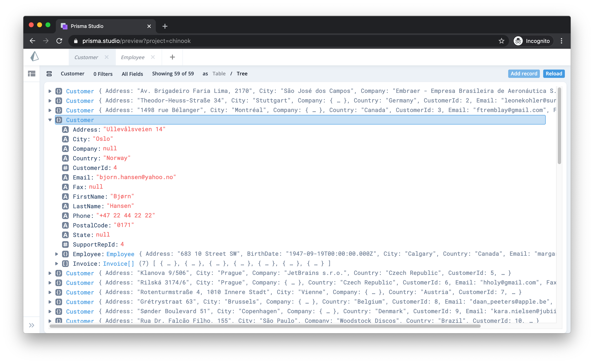Click the array brackets icon beside the Invoice field
This screenshot has height=364, width=594.
click(65, 263)
